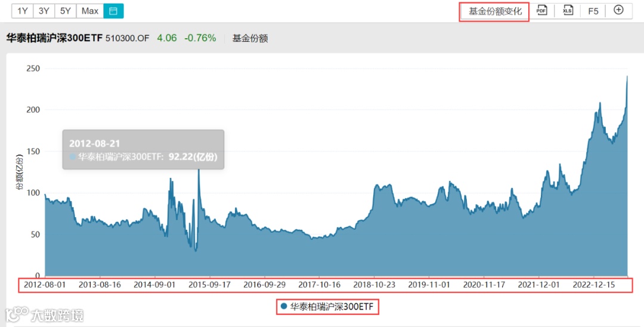644x327 pixels.
Task: Click tooltip date 2012-08-21
Action: pos(94,143)
